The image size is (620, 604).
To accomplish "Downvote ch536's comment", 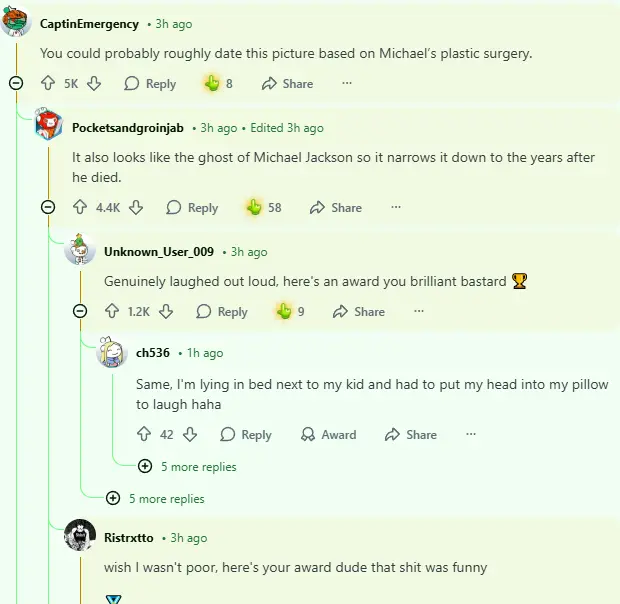I will [190, 435].
